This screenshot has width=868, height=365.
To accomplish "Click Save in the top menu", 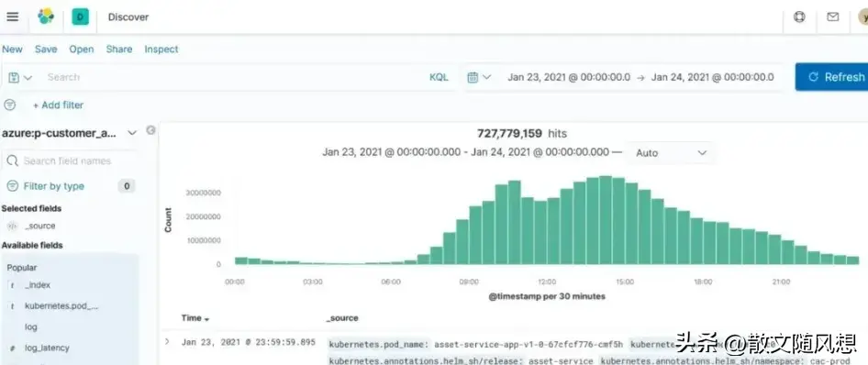I will pyautogui.click(x=46, y=50).
